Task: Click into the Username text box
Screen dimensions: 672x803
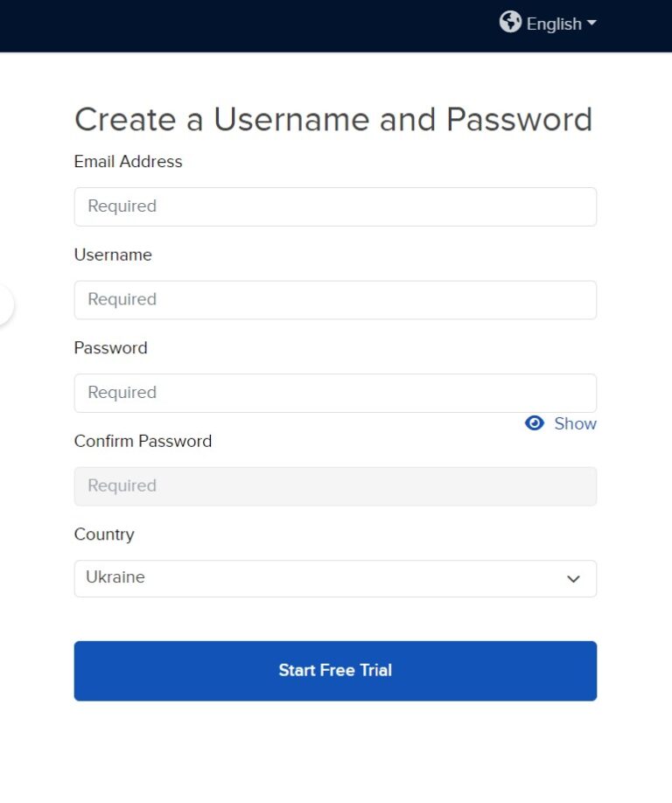Action: pos(335,300)
